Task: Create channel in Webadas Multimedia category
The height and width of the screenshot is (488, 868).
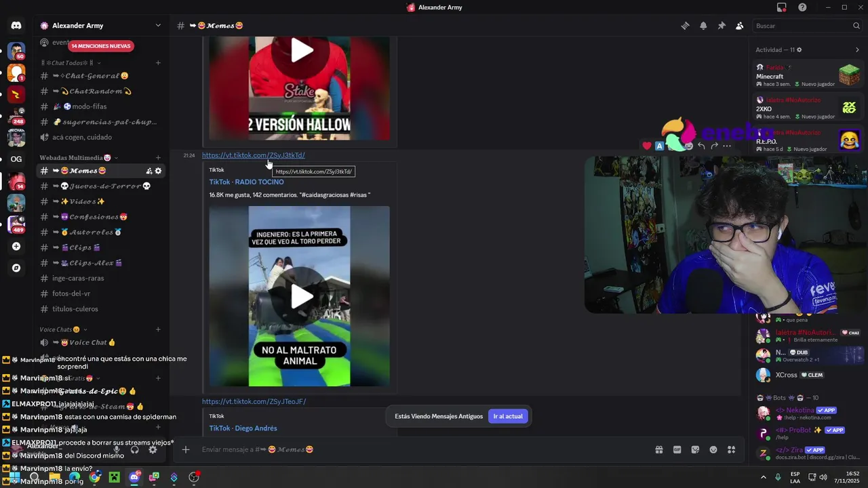Action: point(158,158)
